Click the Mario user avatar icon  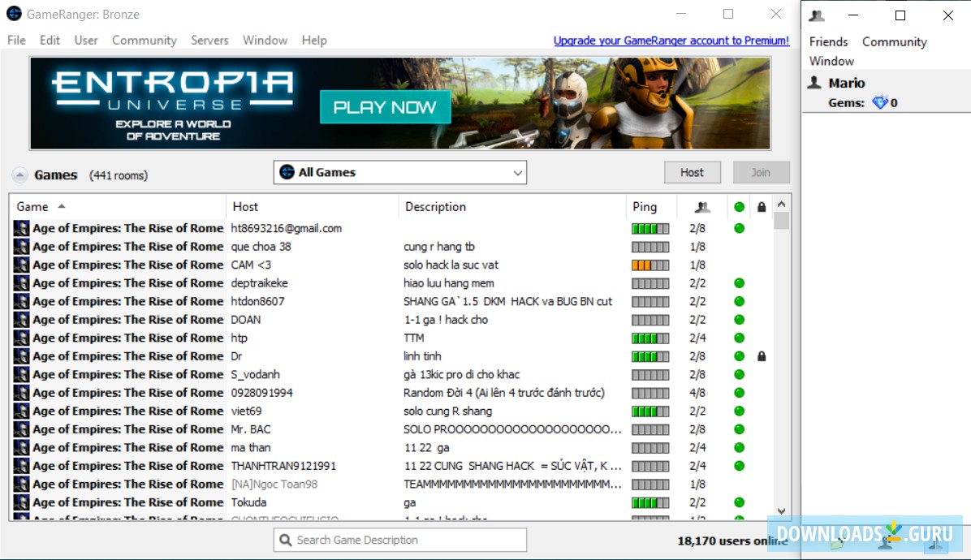tap(815, 82)
